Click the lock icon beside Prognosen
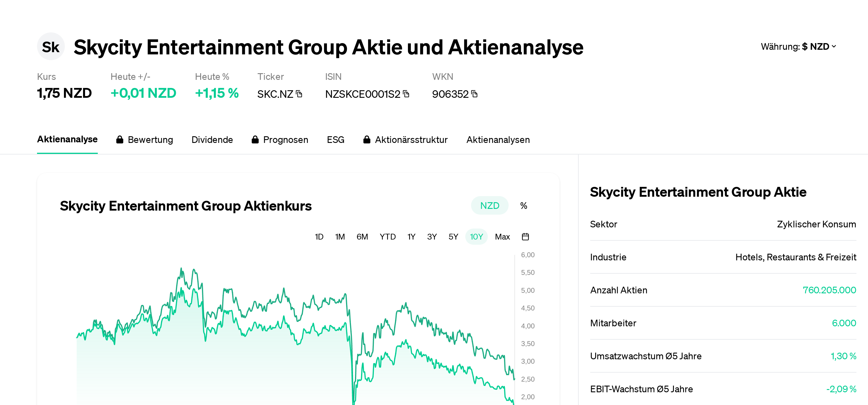The image size is (868, 405). click(x=255, y=140)
